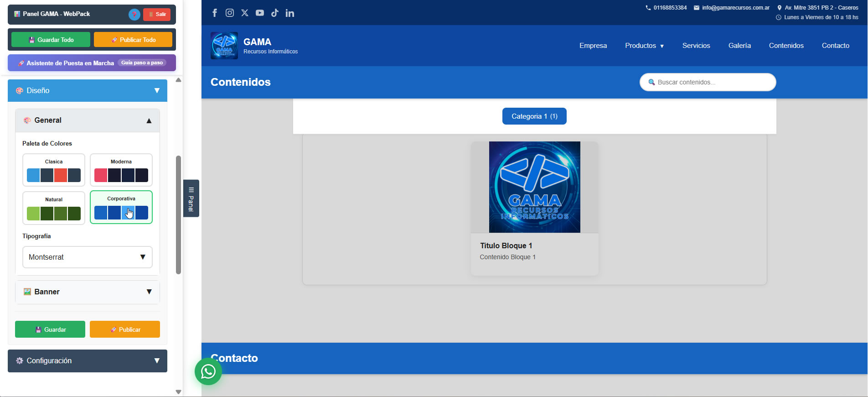Click the X (Twitter) icon
Image resolution: width=868 pixels, height=397 pixels.
[245, 13]
